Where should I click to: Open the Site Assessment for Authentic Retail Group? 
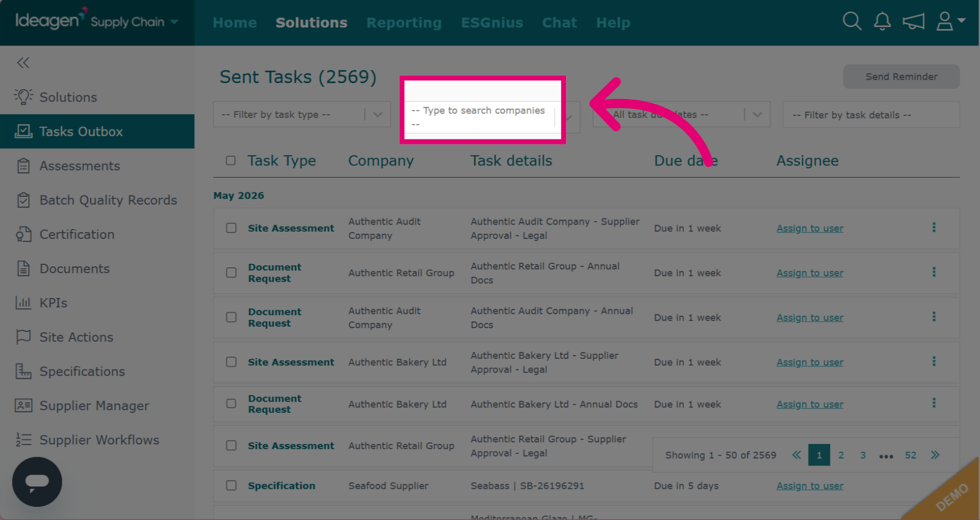(x=291, y=445)
